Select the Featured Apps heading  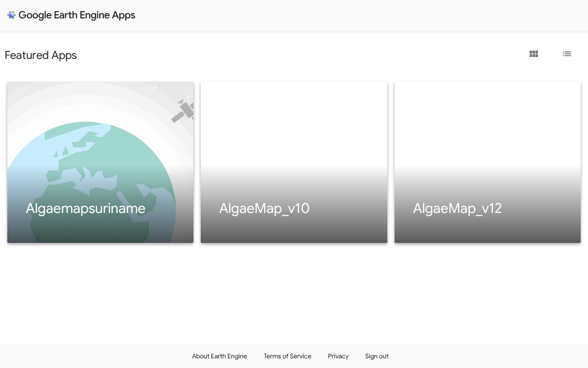40,55
